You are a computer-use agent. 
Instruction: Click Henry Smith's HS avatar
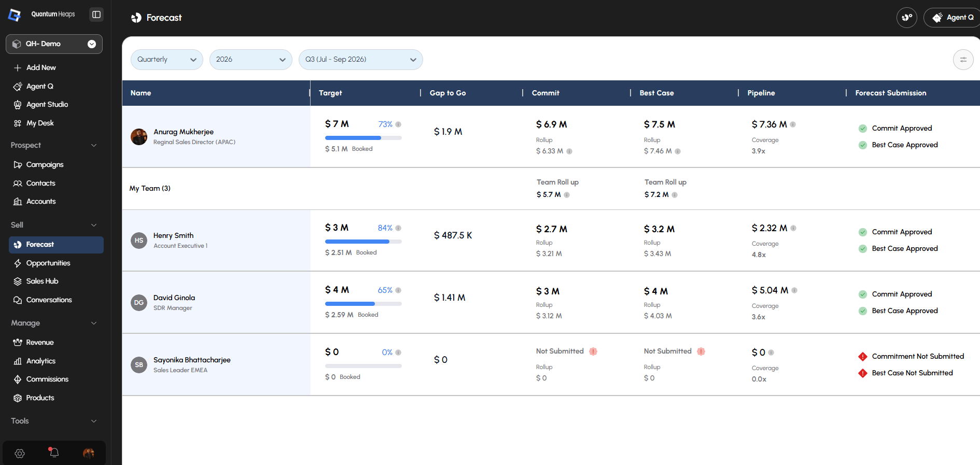click(x=139, y=241)
